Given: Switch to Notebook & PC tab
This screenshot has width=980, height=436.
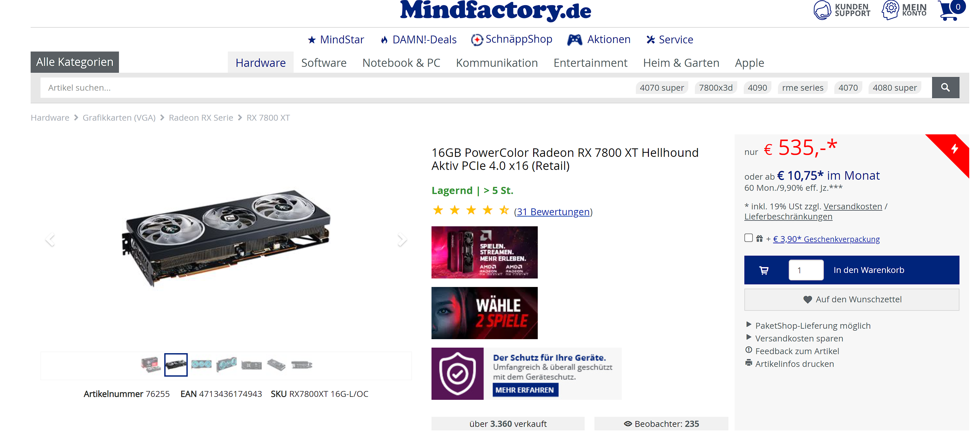Looking at the screenshot, I should point(402,63).
